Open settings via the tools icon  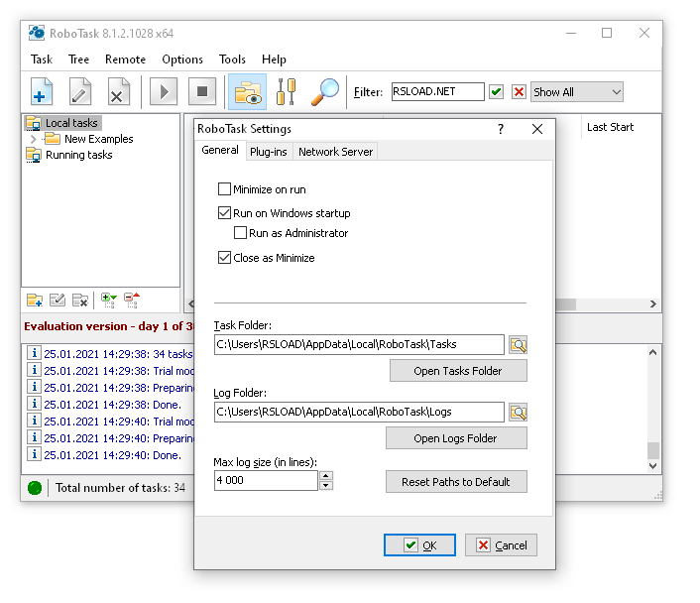(x=287, y=92)
